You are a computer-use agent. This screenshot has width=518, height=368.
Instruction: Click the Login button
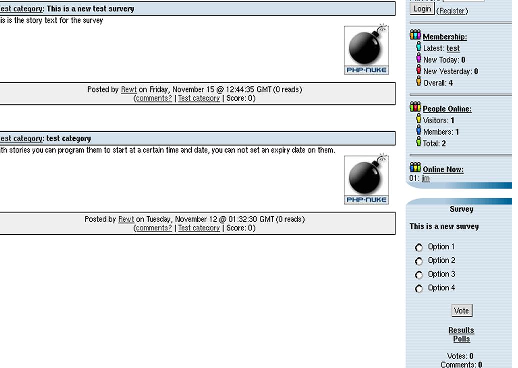coord(422,9)
